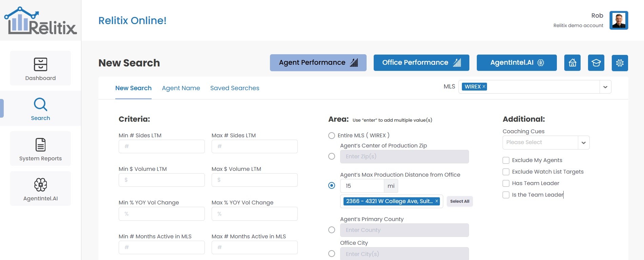644x260 pixels.
Task: Open System Reports document icon
Action: tap(40, 145)
